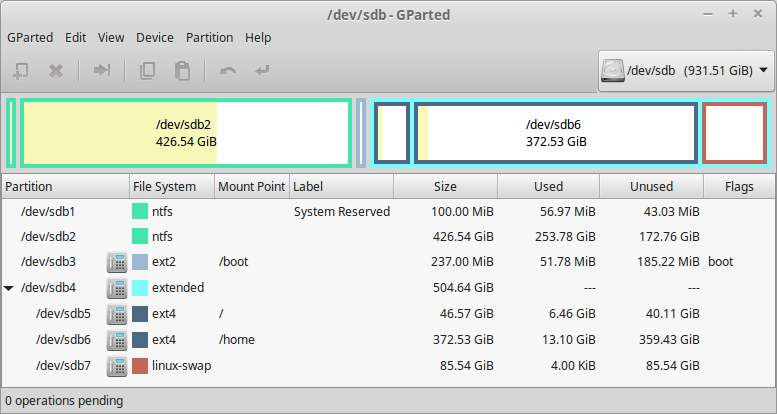Viewport: 777px width, 414px height.
Task: Click the mounted keys icon for /dev/sdb4
Action: pyautogui.click(x=117, y=288)
